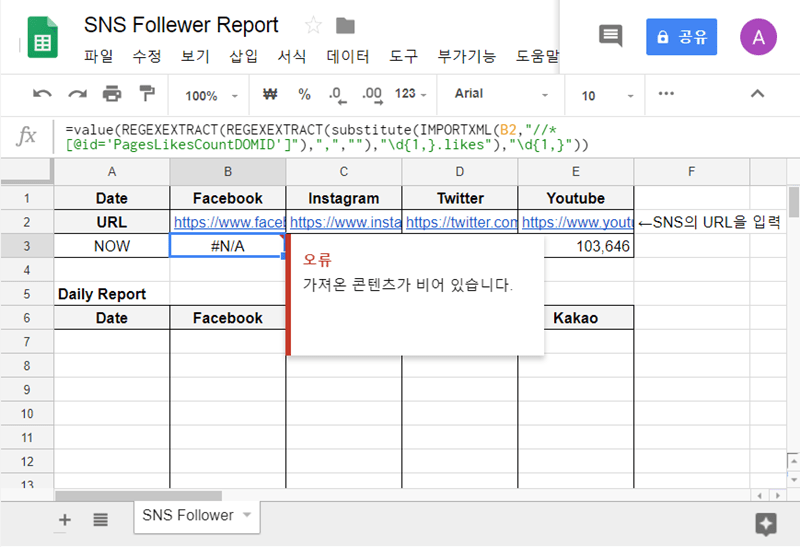This screenshot has width=800, height=547.
Task: Open the 123 number format dropdown
Action: 410,94
